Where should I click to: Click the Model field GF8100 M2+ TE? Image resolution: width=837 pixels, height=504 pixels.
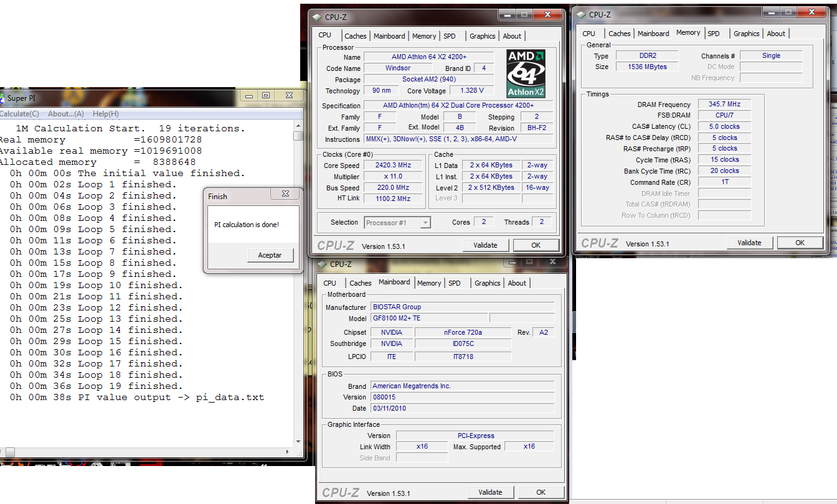point(429,318)
